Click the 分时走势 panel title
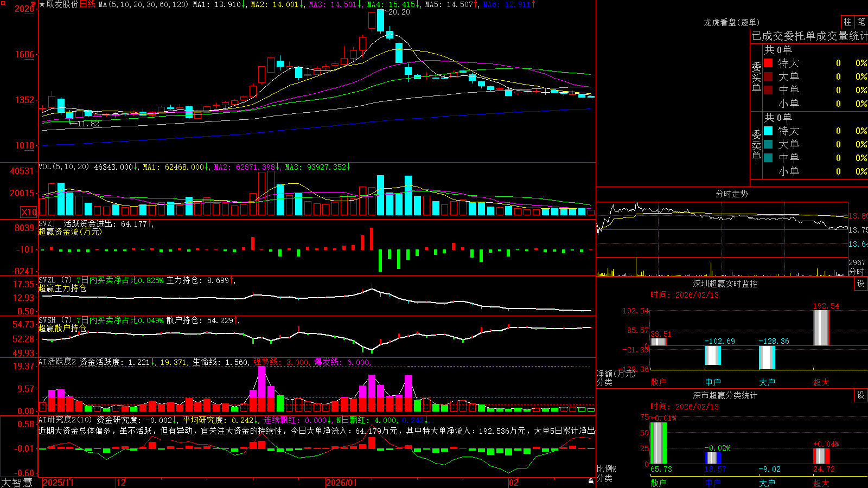868x488 pixels. (731, 194)
